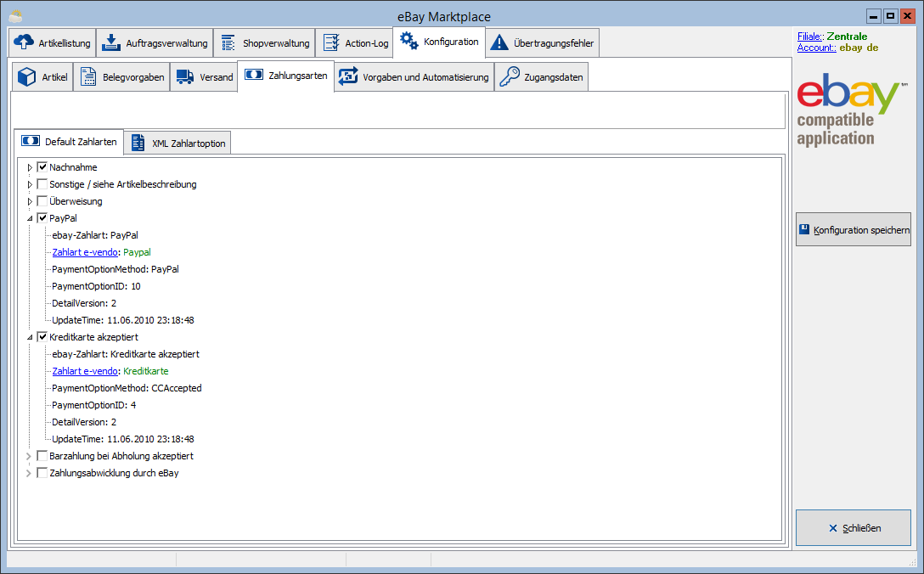Disable the PayPal payment checkbox
The width and height of the screenshot is (924, 574).
(42, 218)
